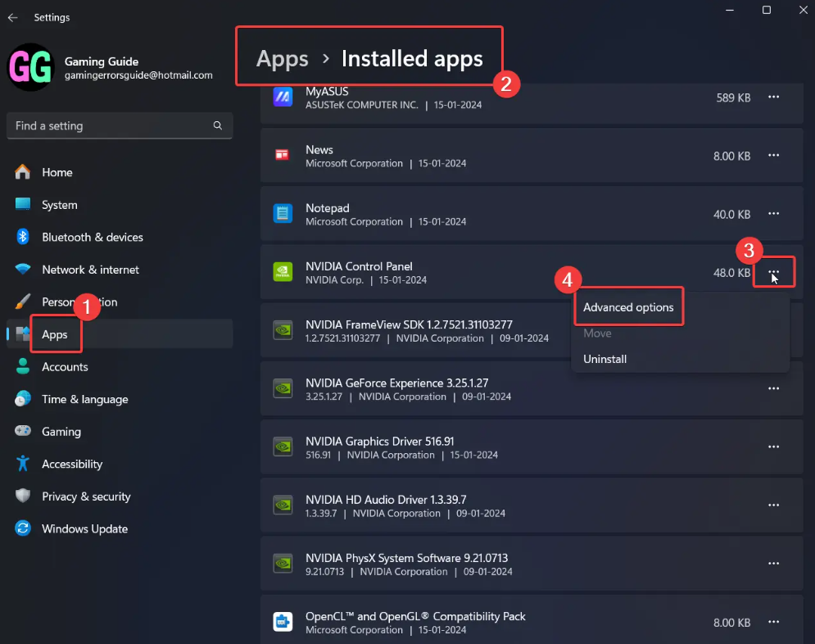Click the NVIDIA PhysX System Software icon
This screenshot has height=644, width=815.
click(x=283, y=563)
